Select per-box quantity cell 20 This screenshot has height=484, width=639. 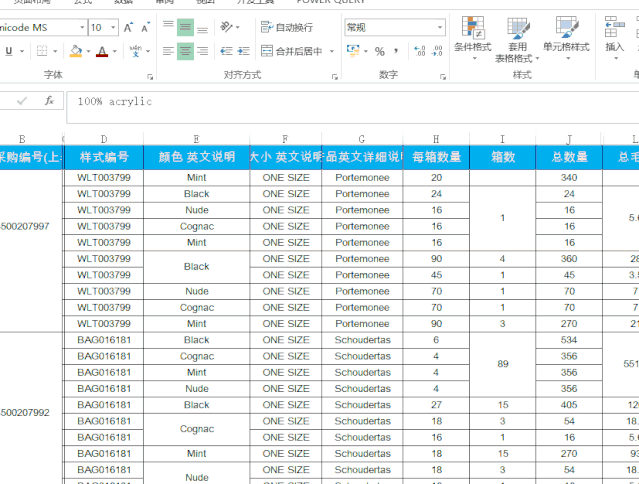pyautogui.click(x=436, y=178)
